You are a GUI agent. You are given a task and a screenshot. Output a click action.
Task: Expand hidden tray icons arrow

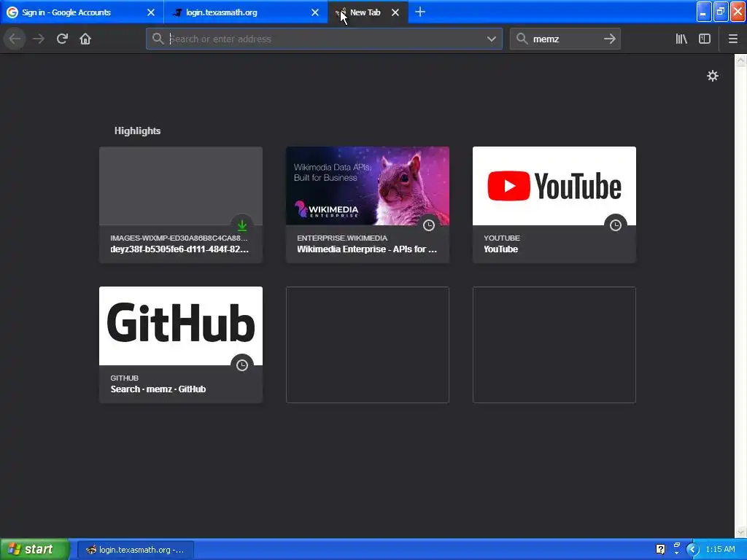click(692, 549)
